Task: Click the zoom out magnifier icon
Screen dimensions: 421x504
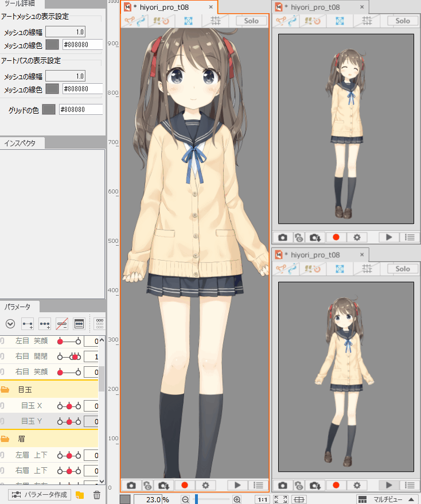Action: [185, 499]
